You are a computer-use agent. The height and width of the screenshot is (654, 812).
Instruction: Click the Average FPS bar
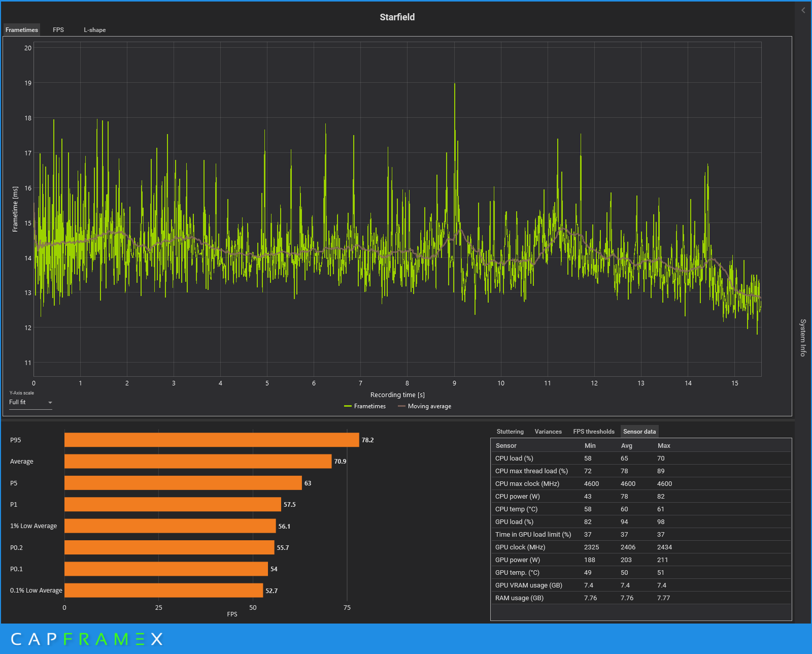[198, 461]
